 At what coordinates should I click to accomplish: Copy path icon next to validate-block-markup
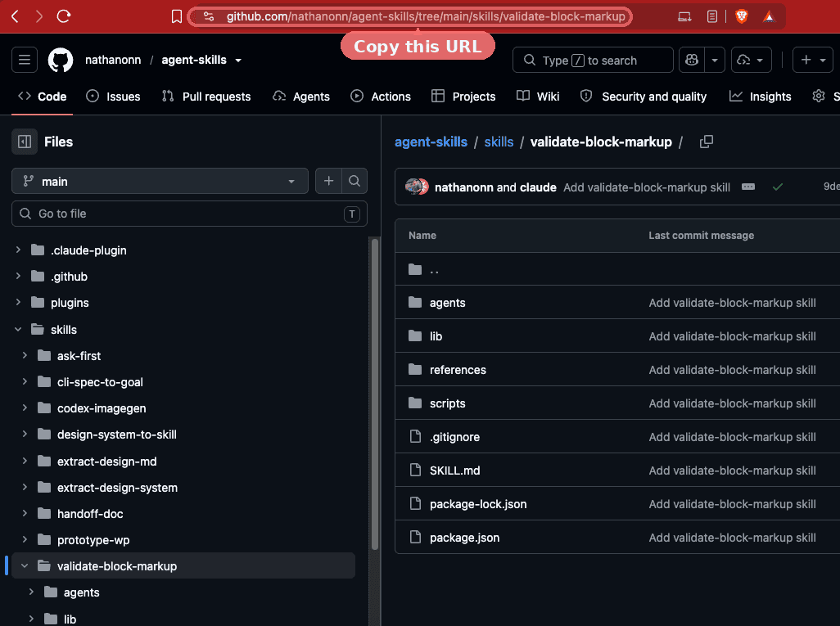(x=706, y=142)
